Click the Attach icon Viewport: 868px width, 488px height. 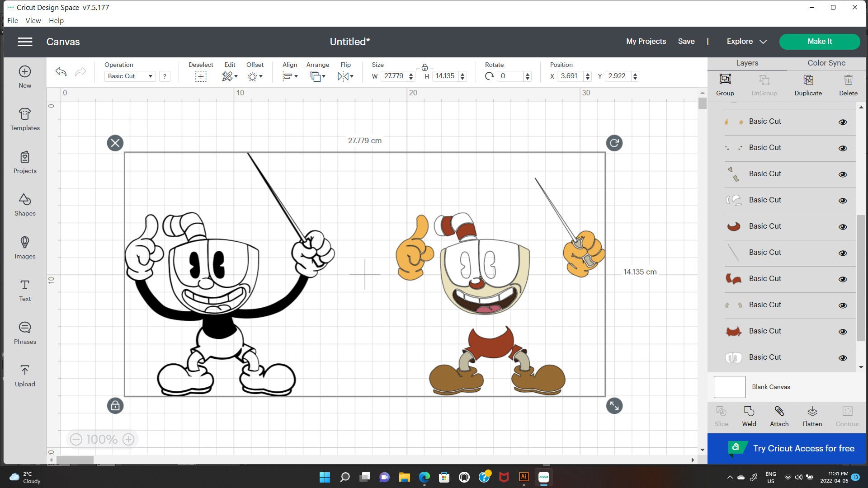[x=779, y=415]
